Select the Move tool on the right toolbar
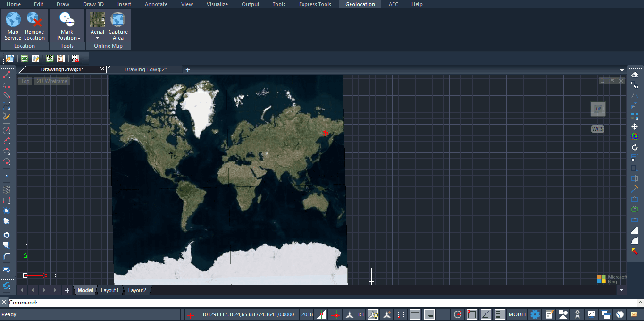644x321 pixels. [x=635, y=127]
